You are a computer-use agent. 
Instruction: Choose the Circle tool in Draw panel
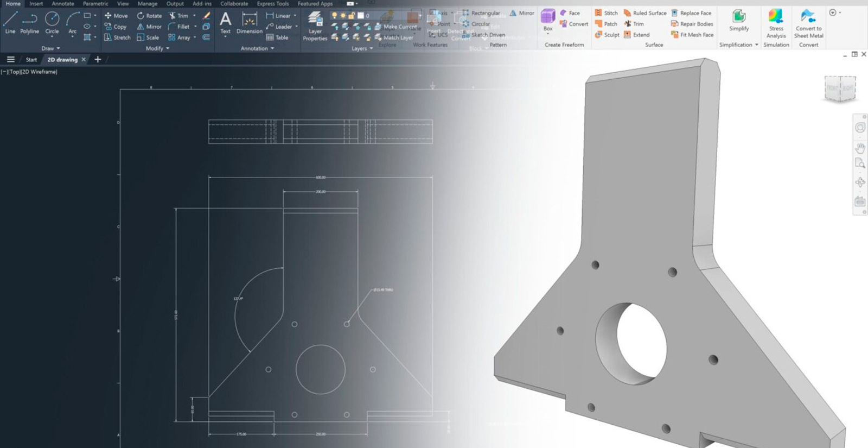coord(52,23)
